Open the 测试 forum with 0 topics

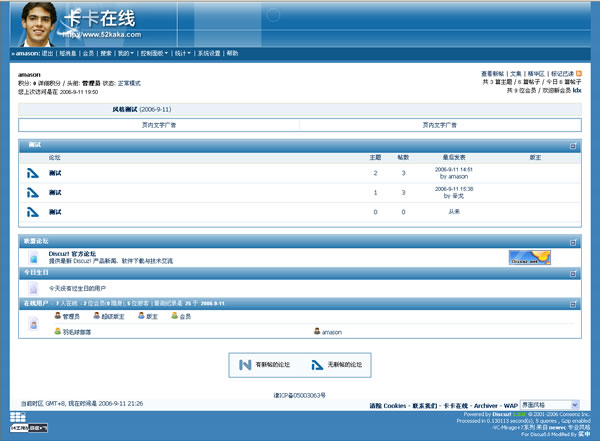point(55,212)
